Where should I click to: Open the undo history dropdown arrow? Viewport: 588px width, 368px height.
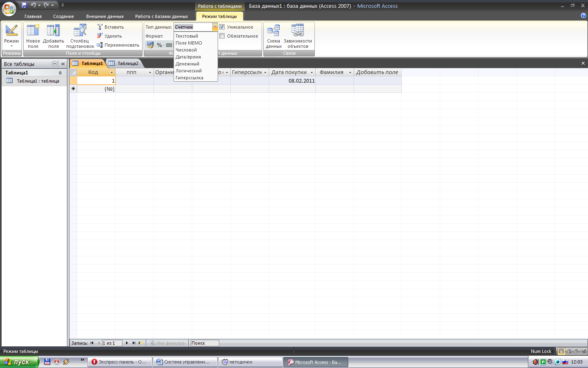[39, 5]
